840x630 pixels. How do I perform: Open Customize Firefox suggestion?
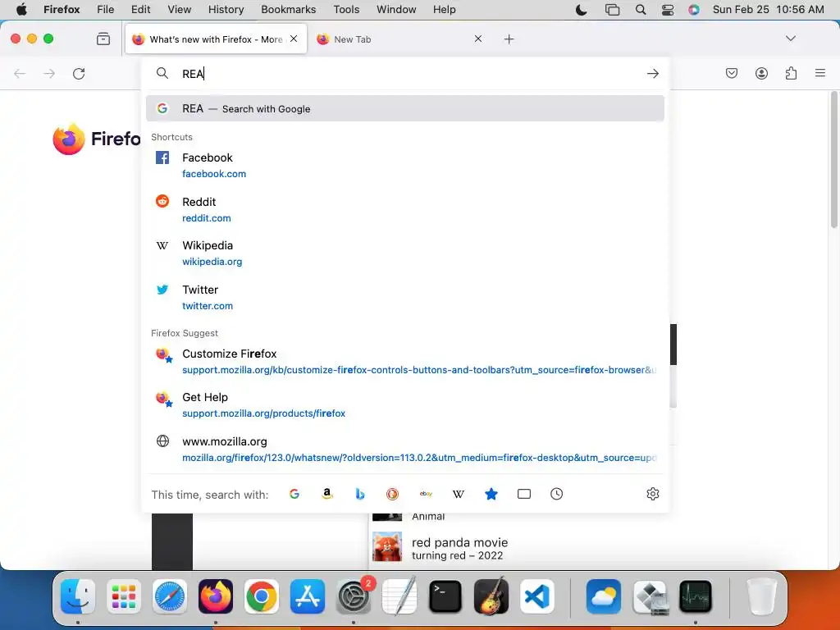(x=405, y=362)
